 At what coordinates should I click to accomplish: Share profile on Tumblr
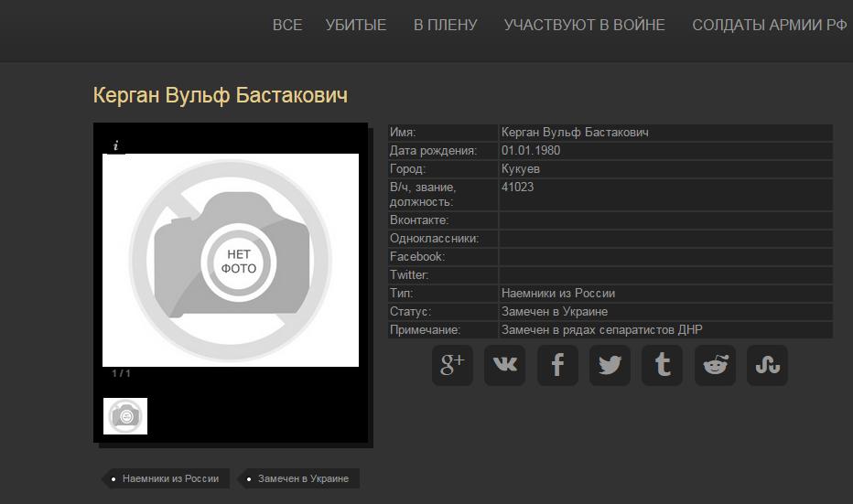click(x=662, y=365)
